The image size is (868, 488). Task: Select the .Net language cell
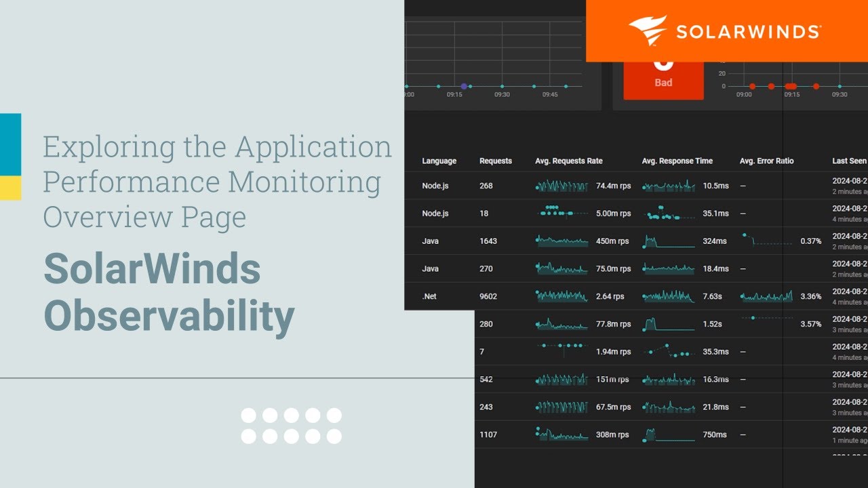coord(429,297)
